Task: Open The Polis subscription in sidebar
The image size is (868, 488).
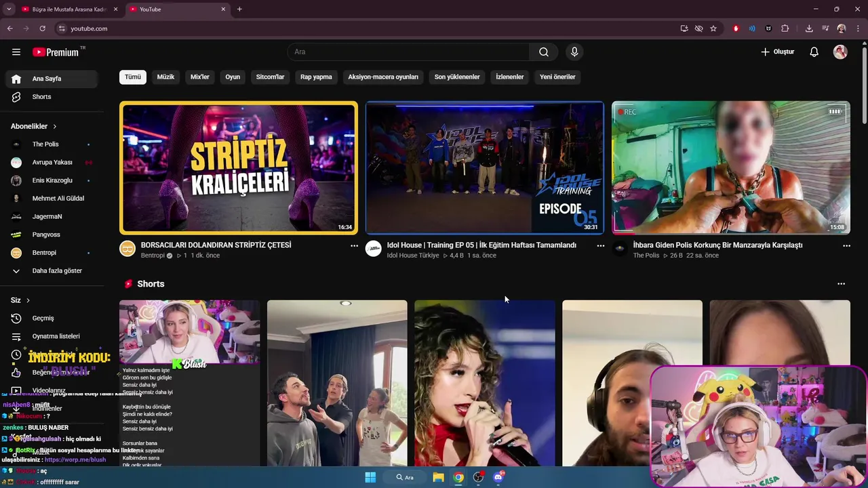Action: pyautogui.click(x=52, y=144)
